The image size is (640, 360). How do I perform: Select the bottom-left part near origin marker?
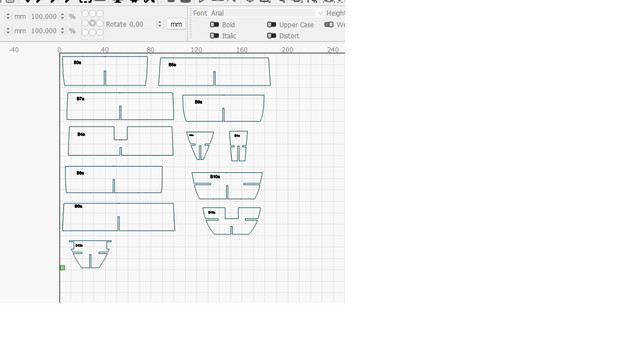pos(90,254)
